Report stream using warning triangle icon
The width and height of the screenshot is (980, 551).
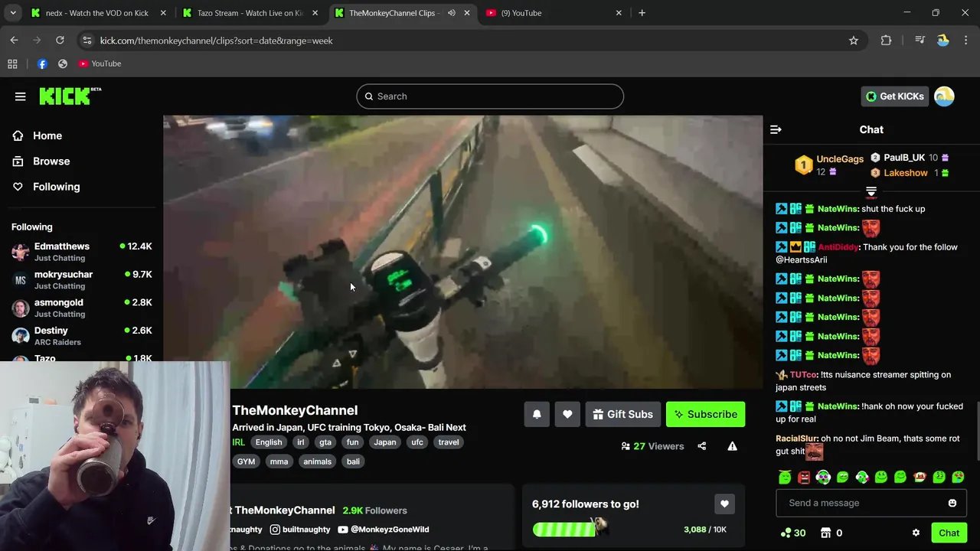click(x=732, y=446)
